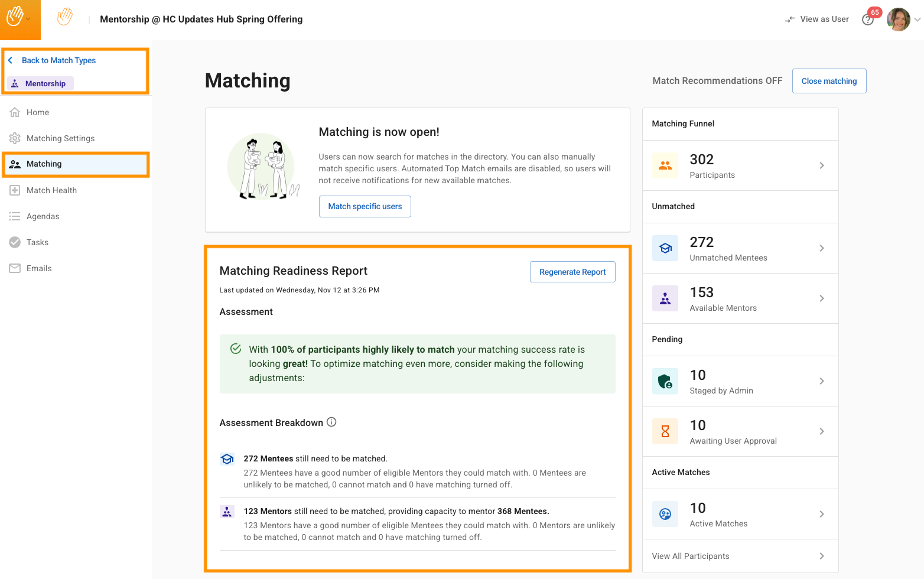Click the Match specific users button

pyautogui.click(x=365, y=206)
